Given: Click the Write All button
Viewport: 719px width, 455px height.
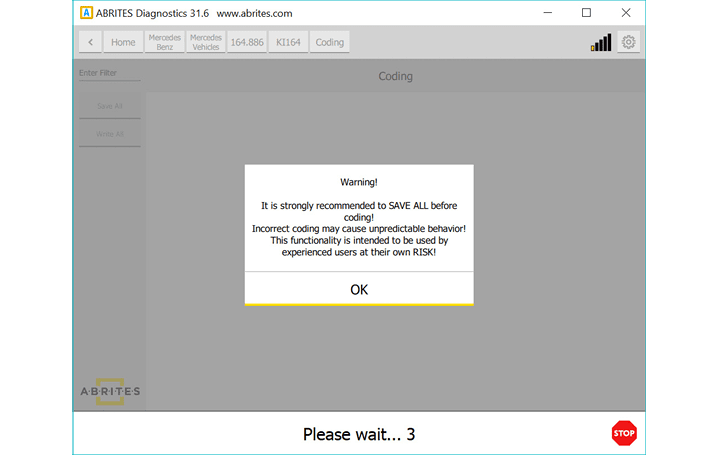Looking at the screenshot, I should coord(110,134).
